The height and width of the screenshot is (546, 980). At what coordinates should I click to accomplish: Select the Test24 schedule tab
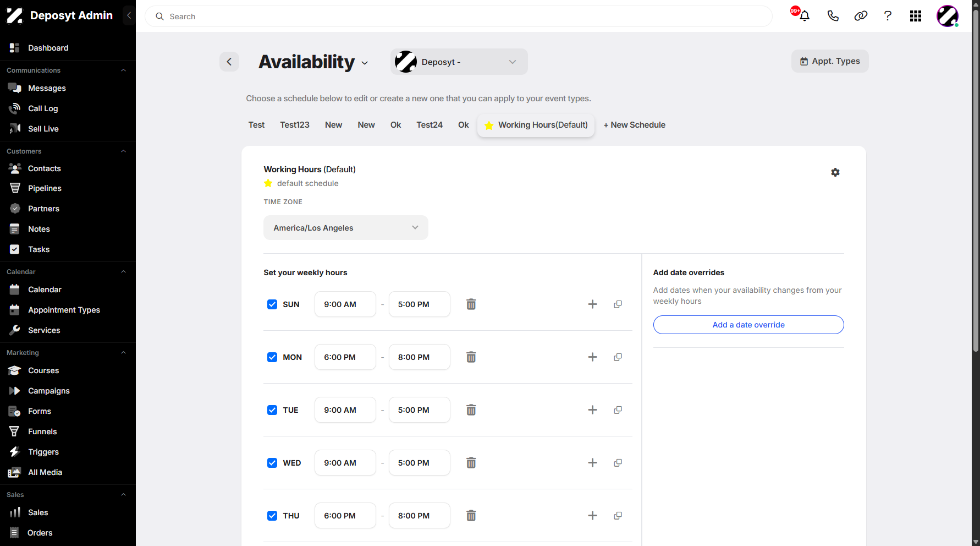(430, 125)
